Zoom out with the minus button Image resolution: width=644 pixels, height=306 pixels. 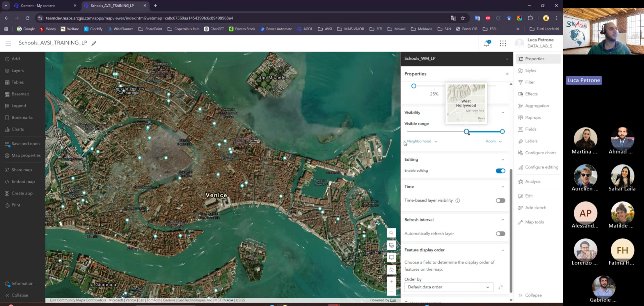(x=391, y=291)
